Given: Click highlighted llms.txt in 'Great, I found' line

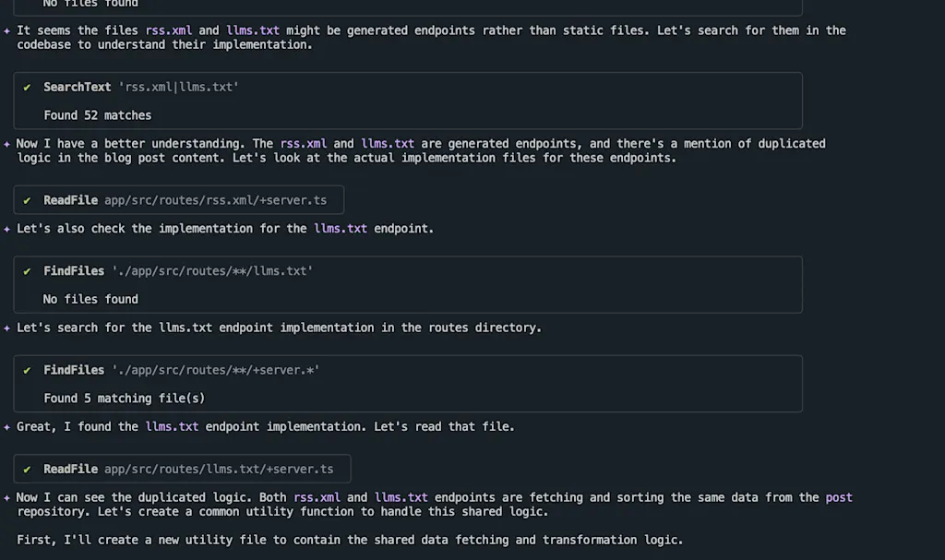Looking at the screenshot, I should coord(172,426).
